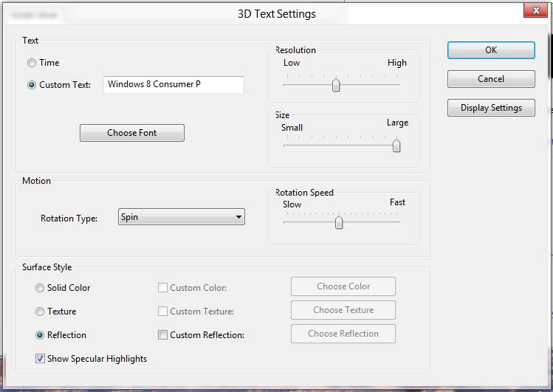Image resolution: width=553 pixels, height=392 pixels.
Task: Click the Custom Text input field
Action: coord(174,85)
